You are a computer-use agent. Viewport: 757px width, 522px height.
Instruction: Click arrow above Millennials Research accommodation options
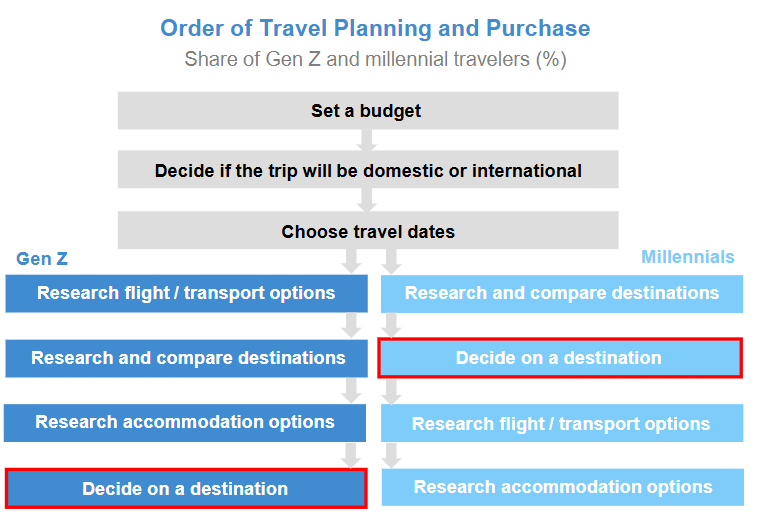(392, 455)
